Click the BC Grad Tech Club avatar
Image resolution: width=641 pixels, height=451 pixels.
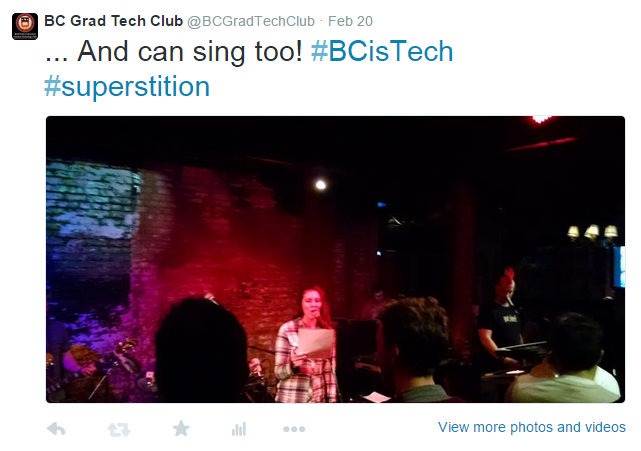click(x=25, y=25)
